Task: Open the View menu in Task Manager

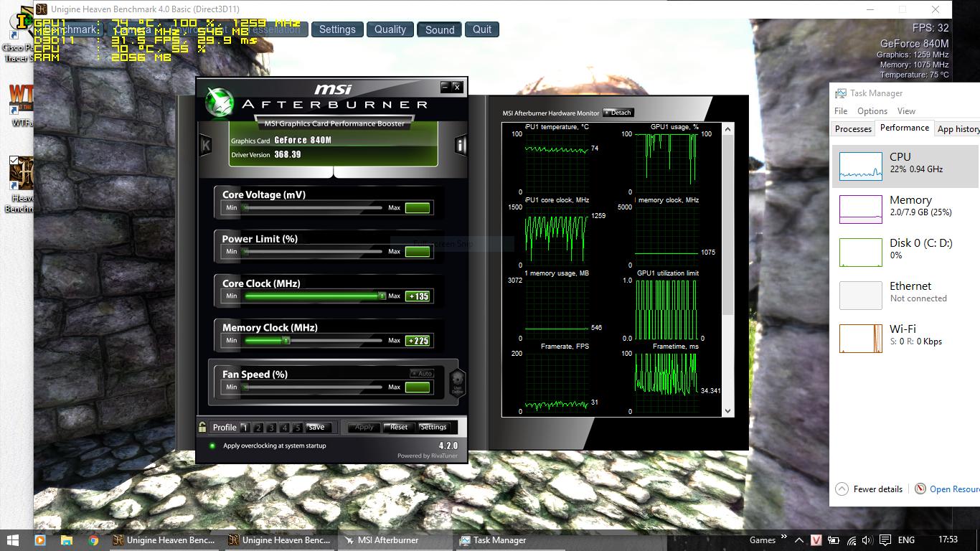Action: 906,111
